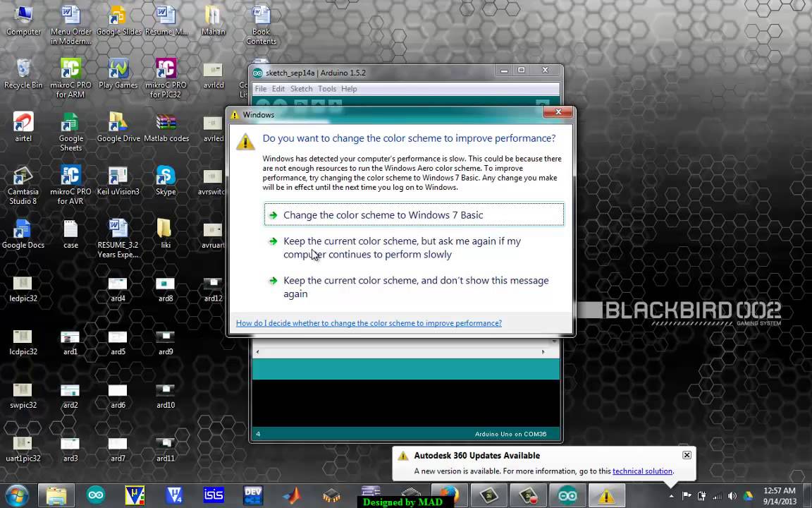Select the ledpic32 desktop file
The height and width of the screenshot is (508, 812).
(23, 288)
